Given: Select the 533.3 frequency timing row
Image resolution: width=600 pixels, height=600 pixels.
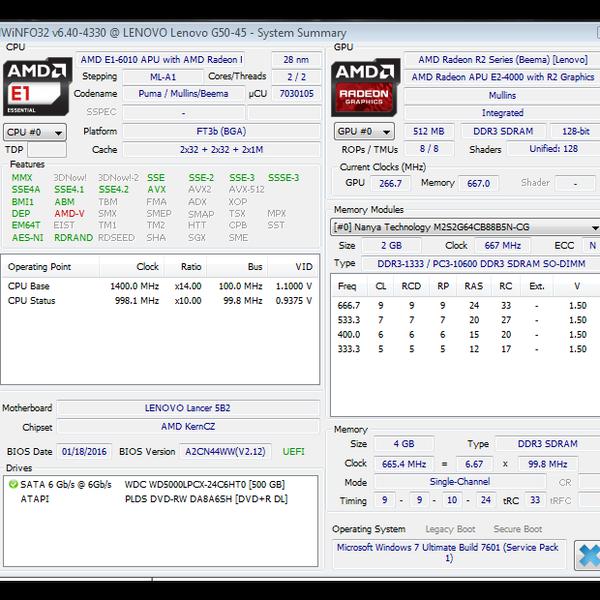Looking at the screenshot, I should coord(465,320).
